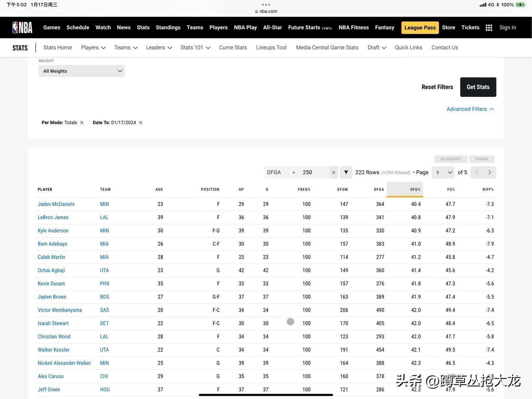Open Jaden McDaniels player page
Screen dimensions: 532x399
click(x=56, y=204)
